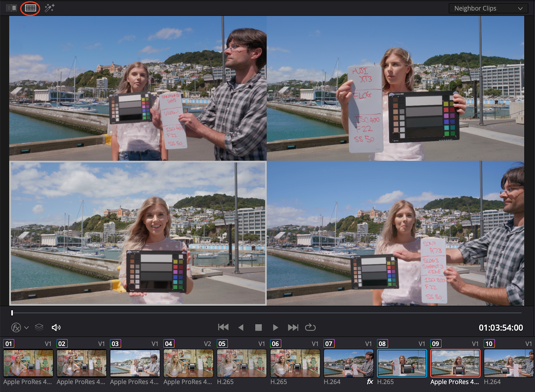
Task: Select clip 08 H.265 thumbnail
Action: [x=402, y=363]
